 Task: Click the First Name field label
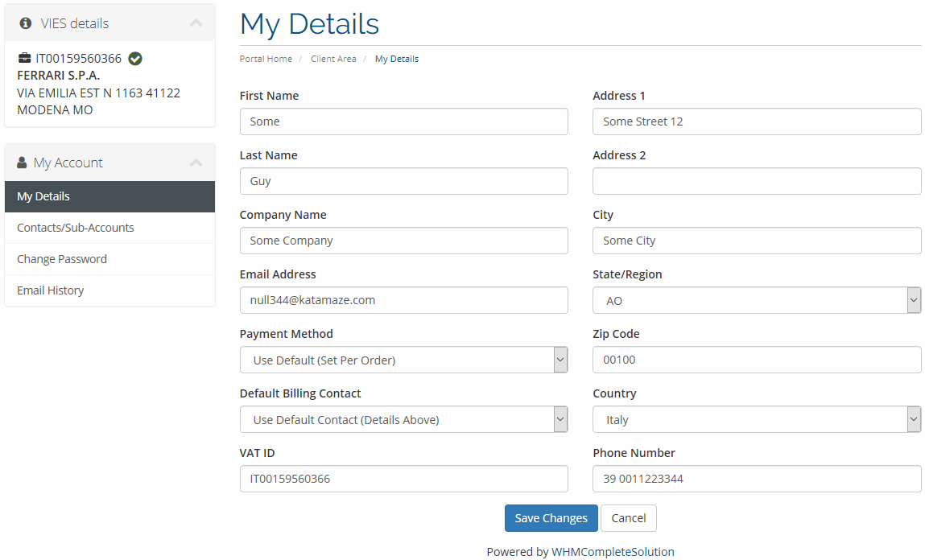[x=269, y=96]
